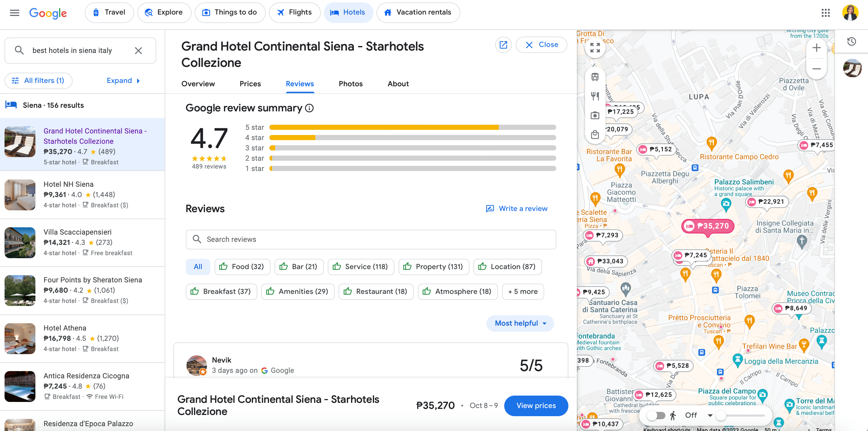Screen dimensions: 868x431
Task: Show 5 more review topics
Action: pyautogui.click(x=523, y=291)
